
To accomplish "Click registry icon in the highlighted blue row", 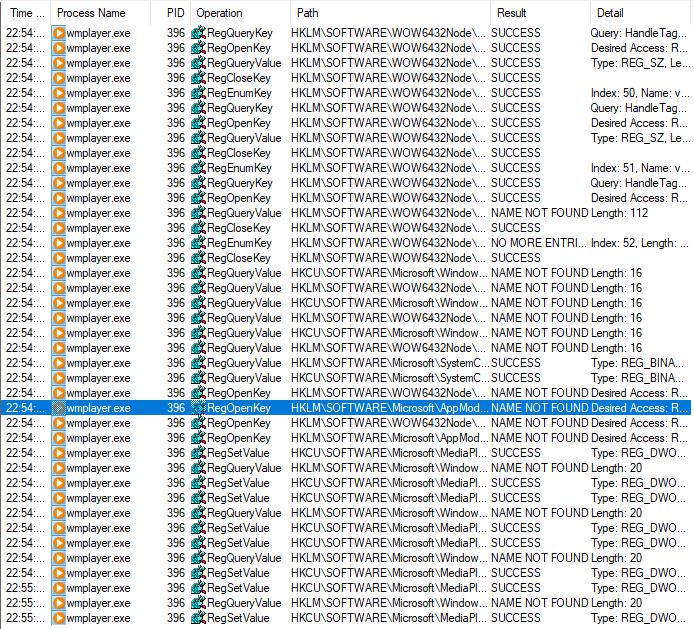I will point(198,408).
